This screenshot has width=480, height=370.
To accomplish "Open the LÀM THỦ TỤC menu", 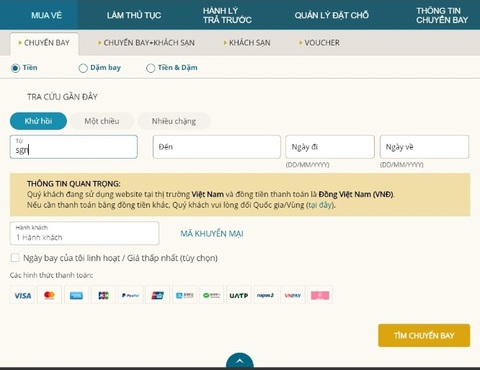I will coord(134,15).
